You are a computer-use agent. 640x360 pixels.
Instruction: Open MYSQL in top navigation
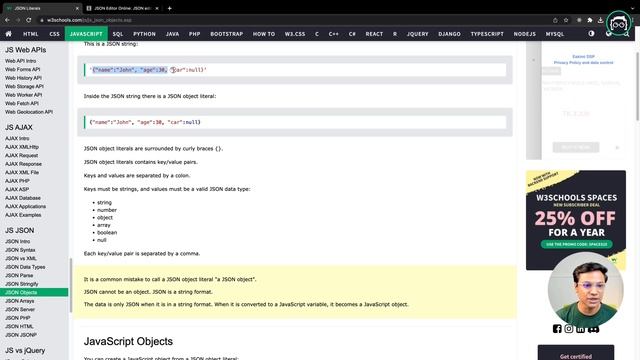pyautogui.click(x=555, y=34)
